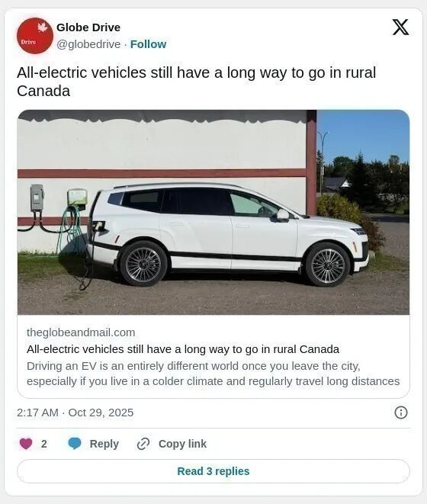Open the Globe Drive display name
The width and height of the screenshot is (427, 504).
pos(88,27)
